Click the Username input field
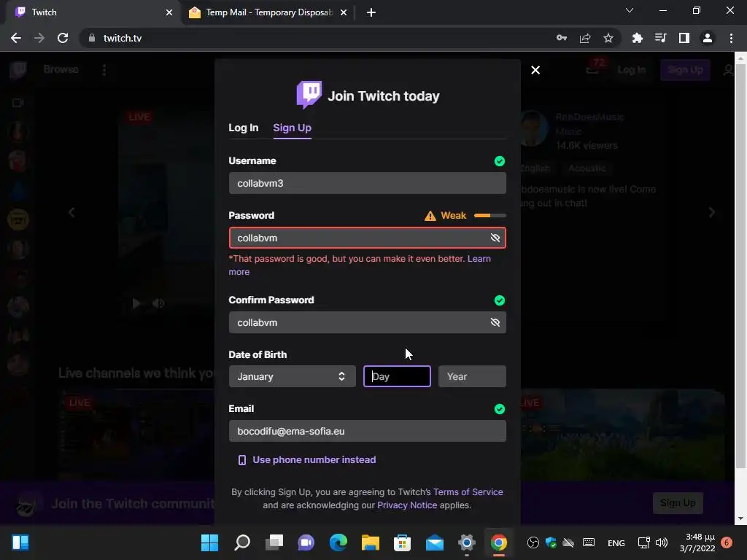Screen dimensions: 747x560 tap(368, 183)
